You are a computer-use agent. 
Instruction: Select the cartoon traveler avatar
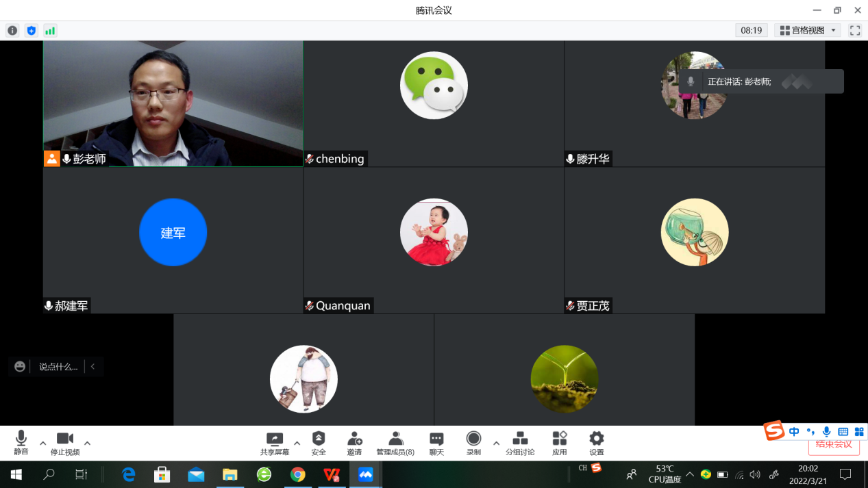tap(303, 378)
